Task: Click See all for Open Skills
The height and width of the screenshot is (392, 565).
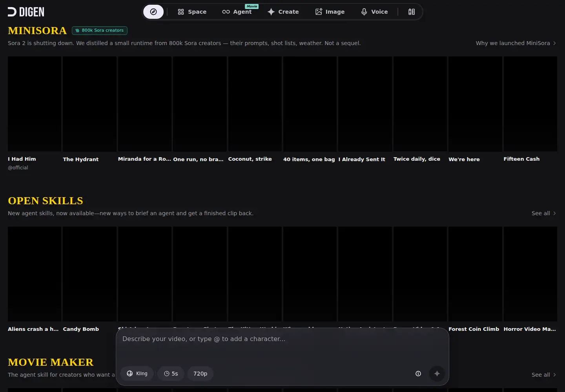Action: tap(543, 213)
